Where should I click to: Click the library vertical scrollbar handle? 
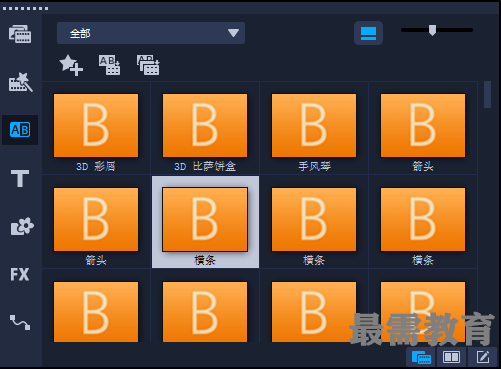tap(487, 95)
